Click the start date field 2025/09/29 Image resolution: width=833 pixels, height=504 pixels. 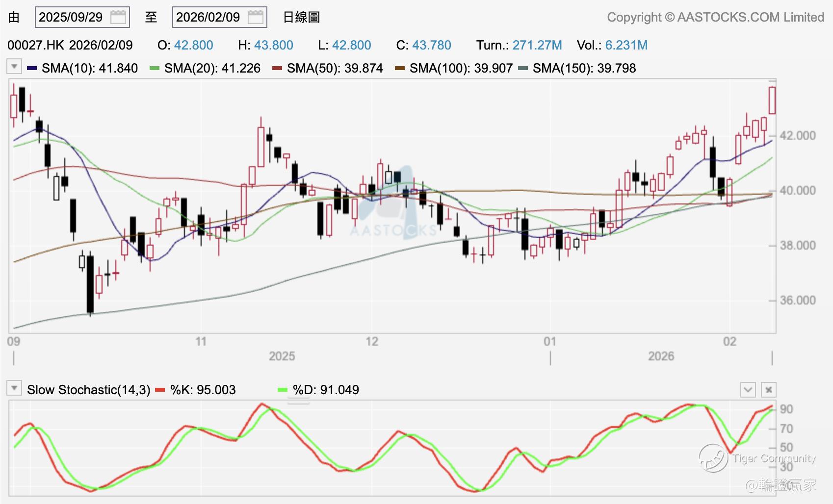[71, 18]
